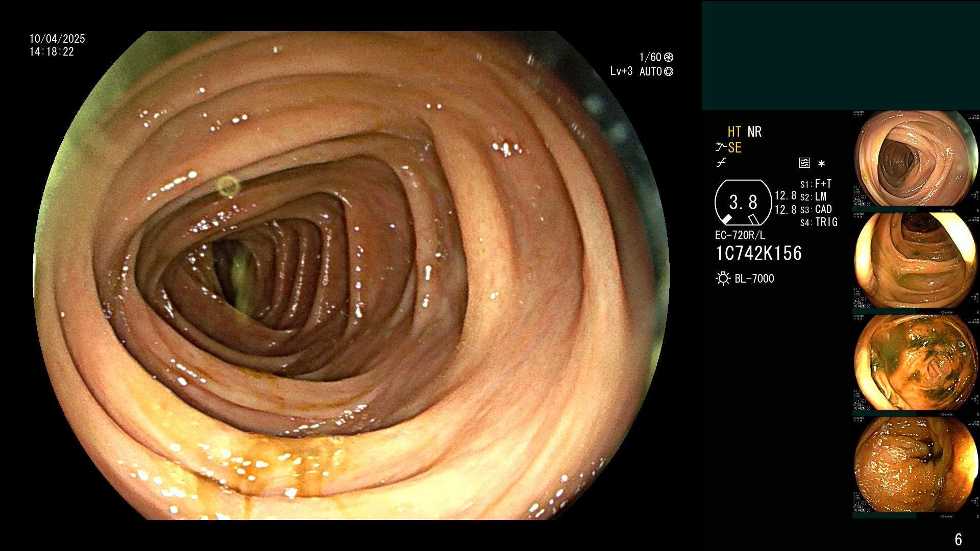Click the main live endoscope image
Image resolution: width=980 pixels, height=551 pixels.
click(351, 275)
